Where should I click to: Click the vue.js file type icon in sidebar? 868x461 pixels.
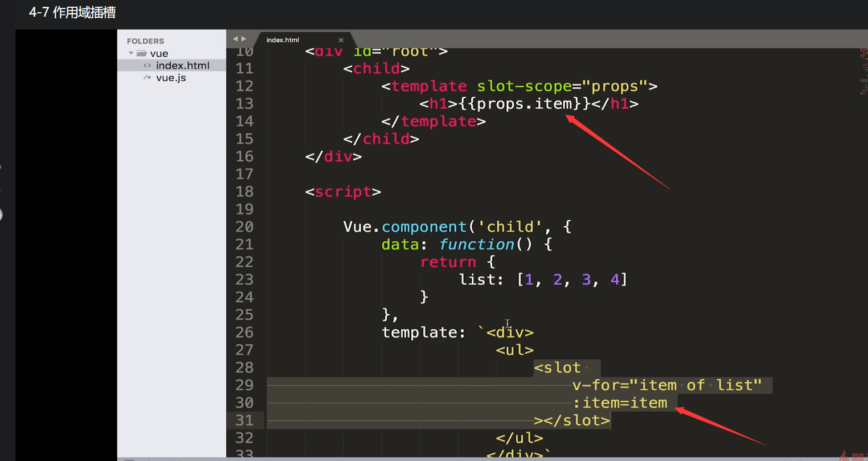pyautogui.click(x=147, y=78)
